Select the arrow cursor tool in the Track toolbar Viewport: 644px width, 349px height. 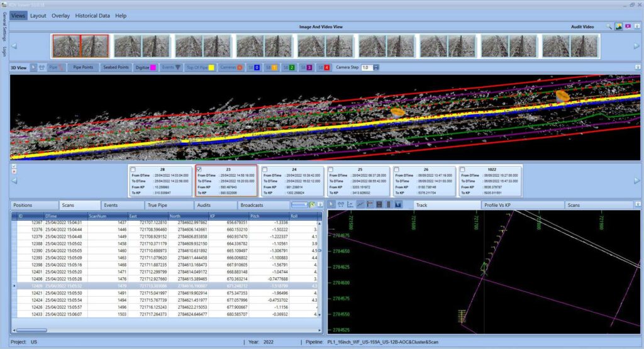click(332, 204)
